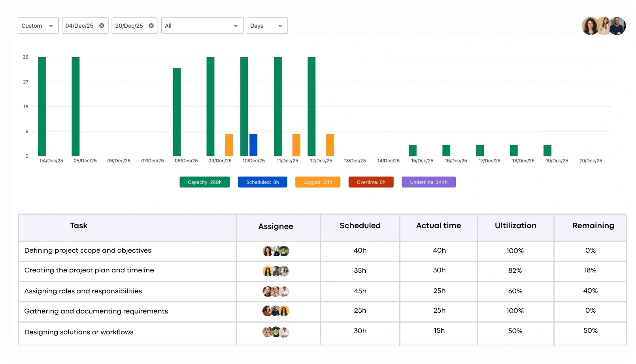Click assignee avatars for Creating the project plan
636x364 pixels.
click(x=276, y=271)
